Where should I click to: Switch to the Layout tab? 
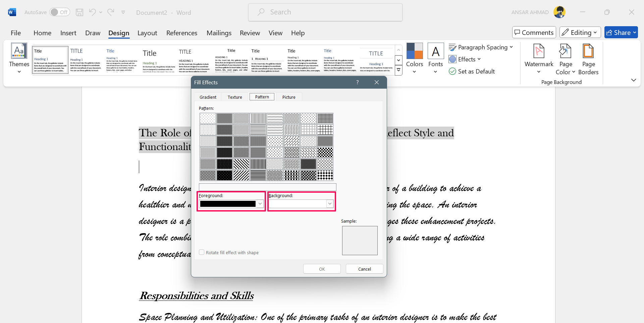pyautogui.click(x=147, y=33)
